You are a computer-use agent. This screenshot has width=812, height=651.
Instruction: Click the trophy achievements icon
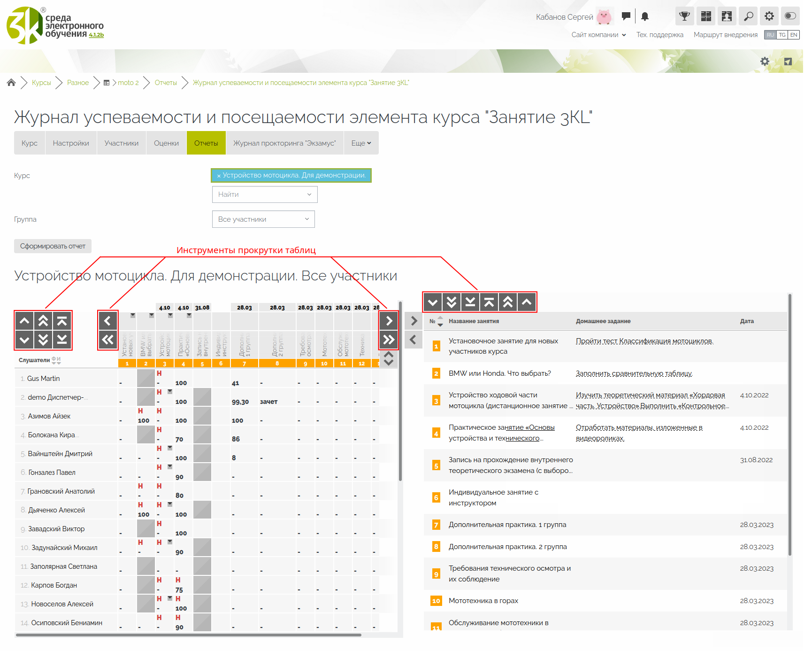684,16
